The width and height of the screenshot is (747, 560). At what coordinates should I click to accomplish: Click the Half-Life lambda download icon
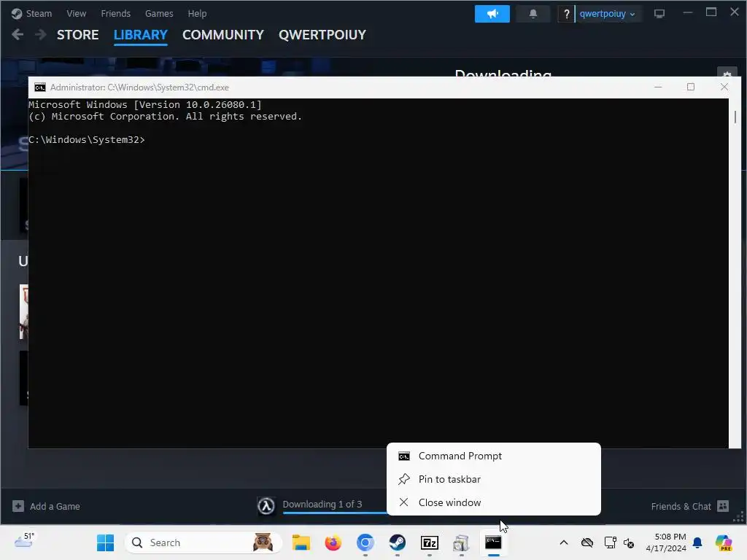pyautogui.click(x=266, y=506)
